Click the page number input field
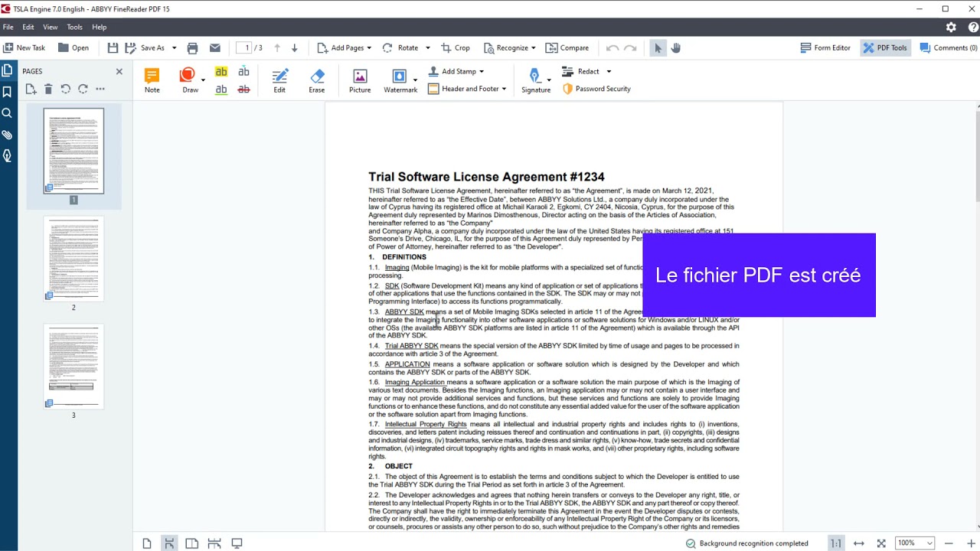 (x=244, y=47)
